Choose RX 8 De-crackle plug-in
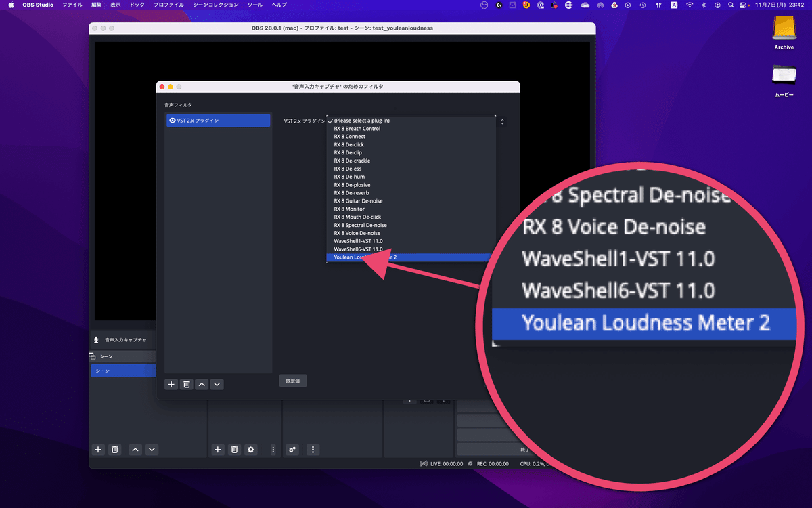812x508 pixels. tap(411, 161)
